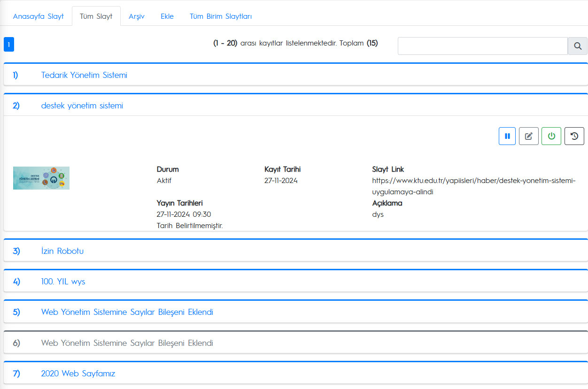
Task: Go to the Ekle tab
Action: (167, 16)
